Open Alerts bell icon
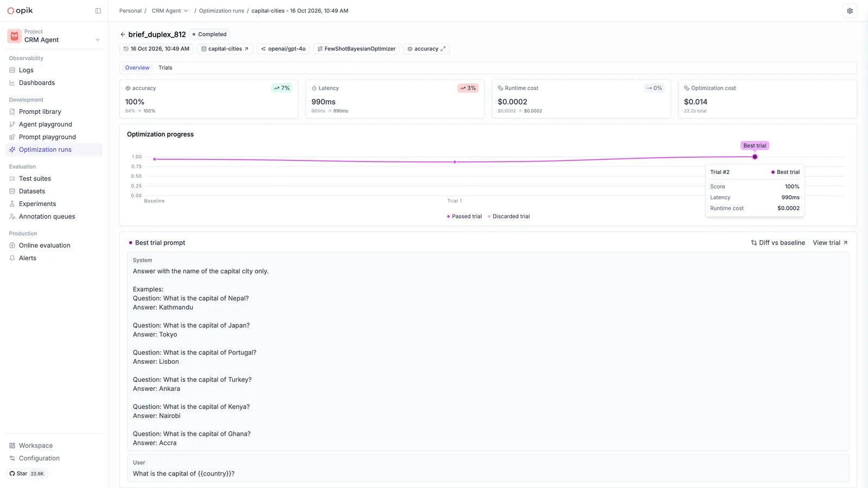This screenshot has height=488, width=868. 12,258
